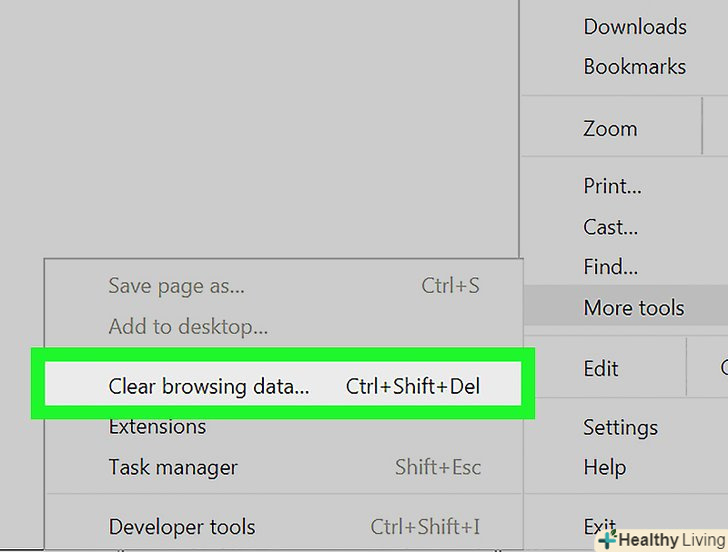Open Settings from the Chrome menu
Viewport: 728px width, 552px height.
620,427
